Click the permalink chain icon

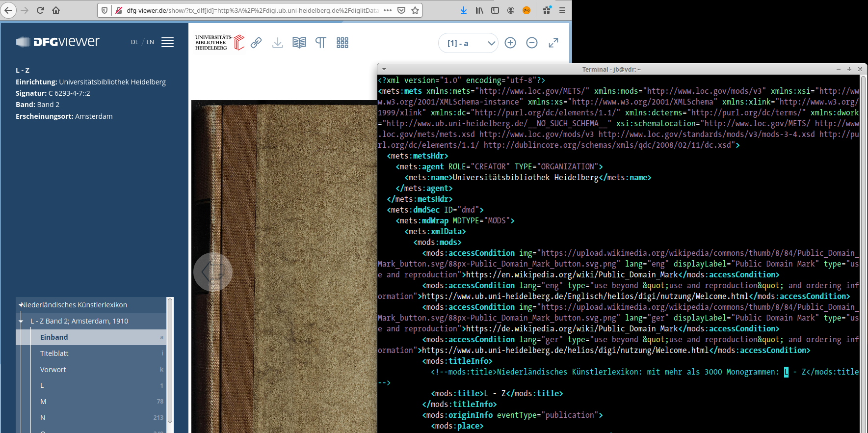[x=256, y=43]
